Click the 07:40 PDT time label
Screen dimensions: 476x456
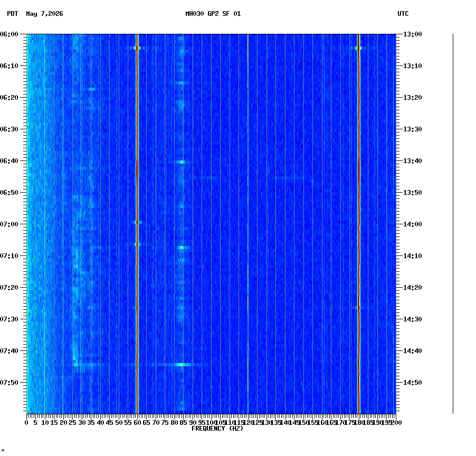click(9, 351)
